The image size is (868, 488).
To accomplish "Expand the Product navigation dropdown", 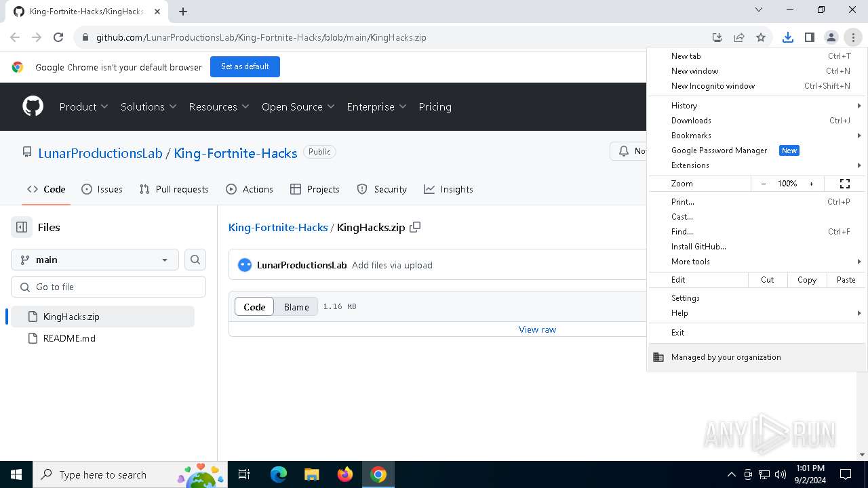I will click(x=83, y=106).
